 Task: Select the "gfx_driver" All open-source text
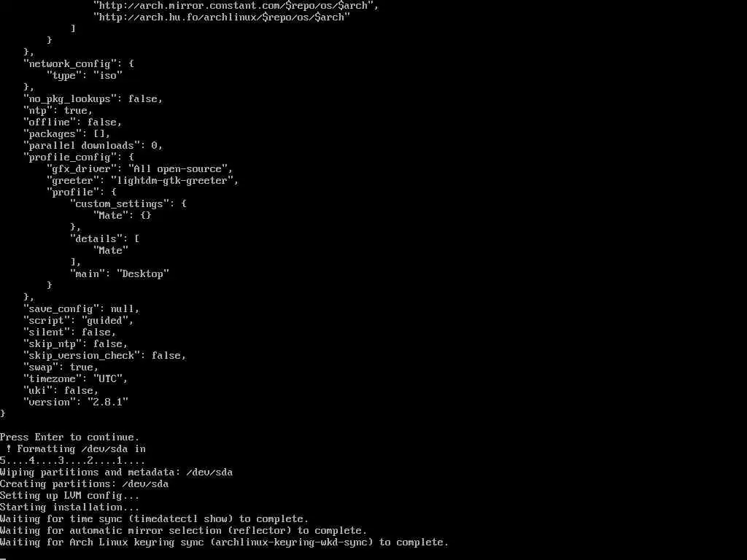coord(139,168)
